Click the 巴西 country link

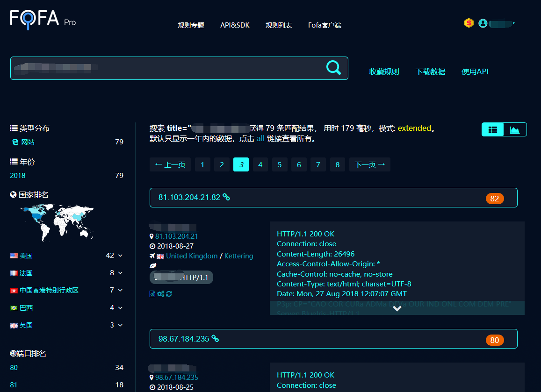26,308
